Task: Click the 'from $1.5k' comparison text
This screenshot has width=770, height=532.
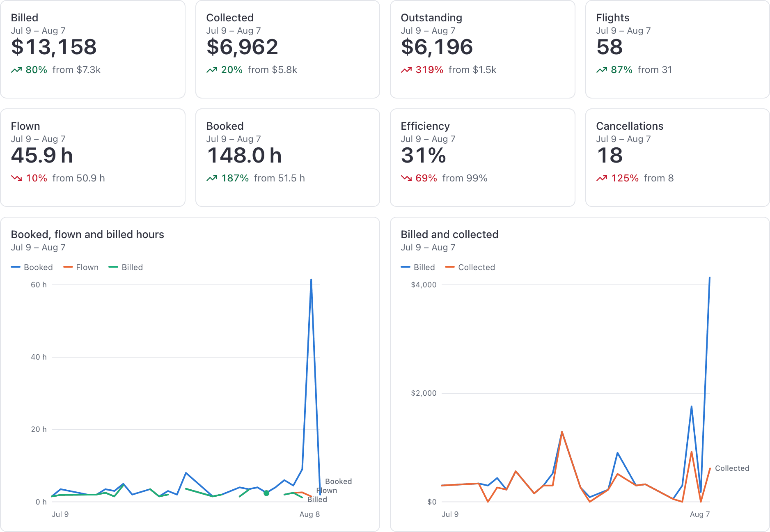Action: 472,70
